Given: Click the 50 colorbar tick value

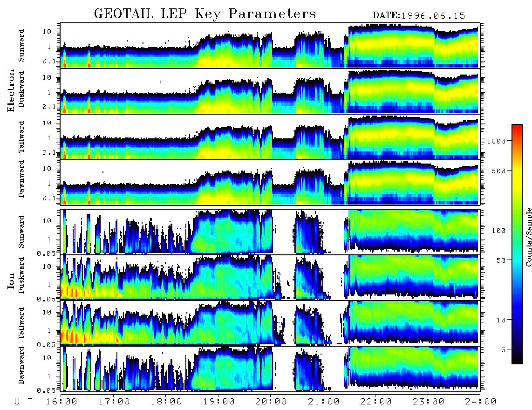Looking at the screenshot, I should [501, 260].
